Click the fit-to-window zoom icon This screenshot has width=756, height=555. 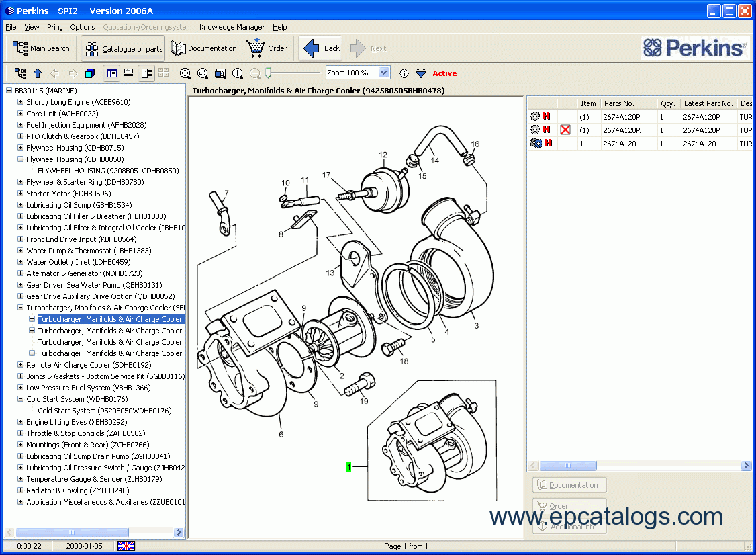pyautogui.click(x=185, y=73)
